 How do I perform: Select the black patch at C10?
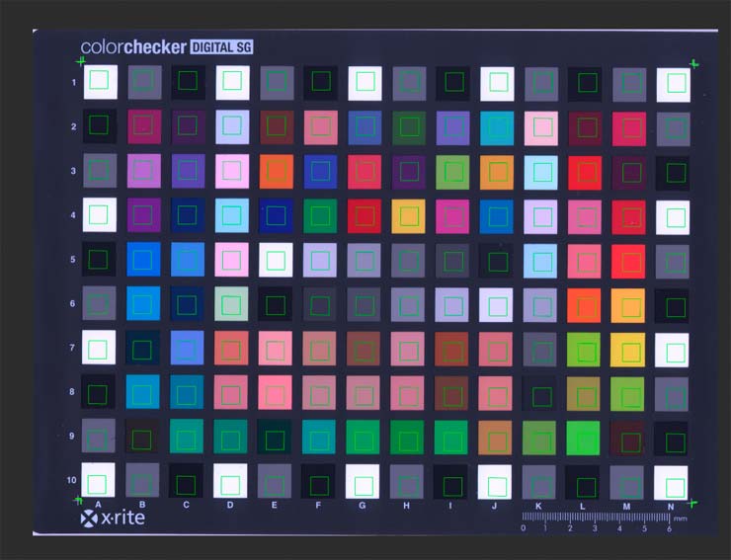pyautogui.click(x=187, y=480)
